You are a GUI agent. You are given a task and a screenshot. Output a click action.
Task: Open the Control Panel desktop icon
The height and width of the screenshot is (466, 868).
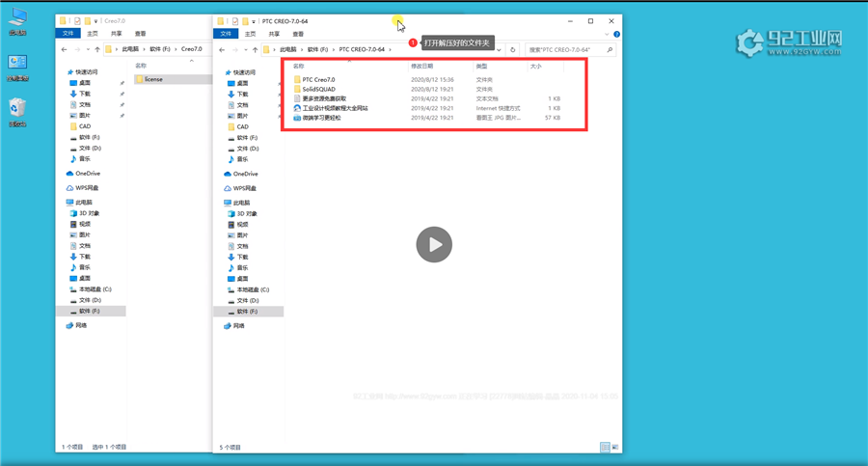[17, 68]
